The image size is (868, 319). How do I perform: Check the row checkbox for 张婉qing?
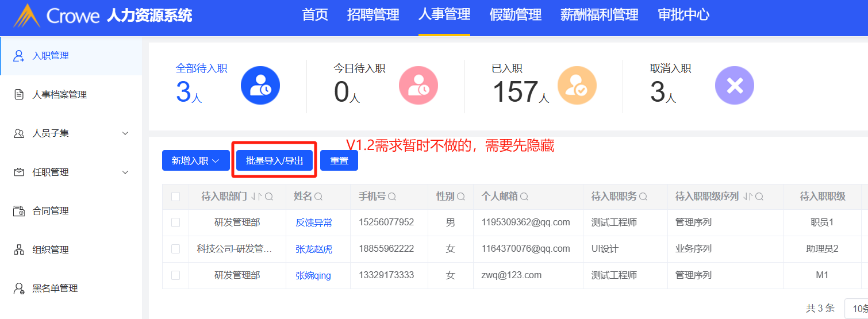(176, 275)
